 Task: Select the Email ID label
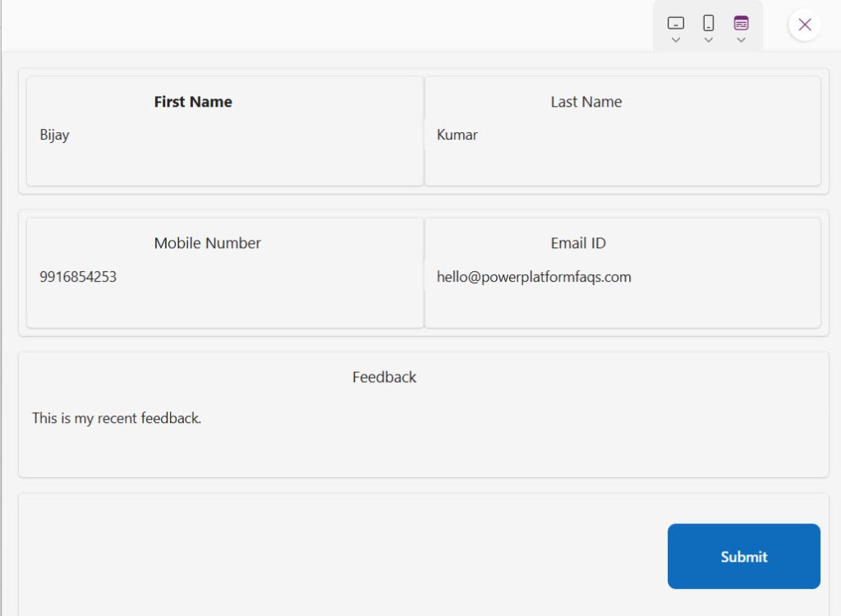coord(577,243)
